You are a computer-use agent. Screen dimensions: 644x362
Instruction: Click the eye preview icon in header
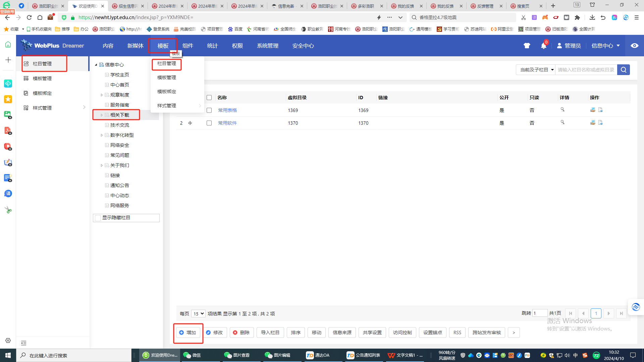[x=634, y=46]
